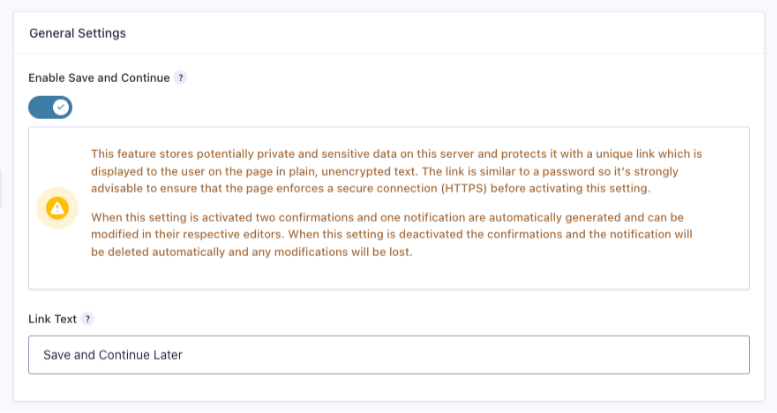The height and width of the screenshot is (413, 777).
Task: Open help tooltip for Enable Save and Continue
Action: [180, 78]
